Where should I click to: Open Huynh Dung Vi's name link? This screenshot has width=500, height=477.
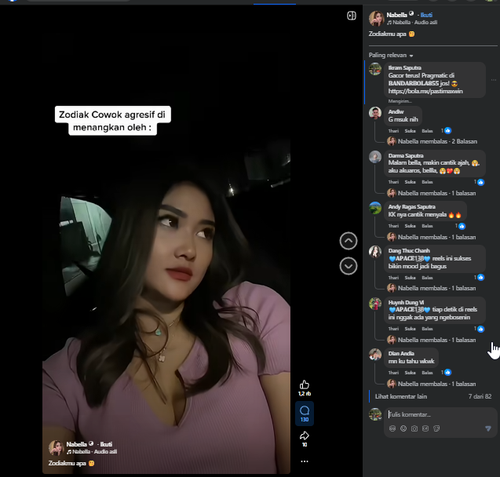[406, 302]
